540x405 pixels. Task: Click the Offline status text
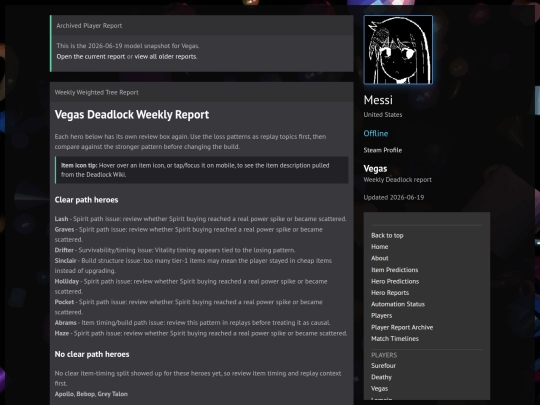pyautogui.click(x=376, y=134)
